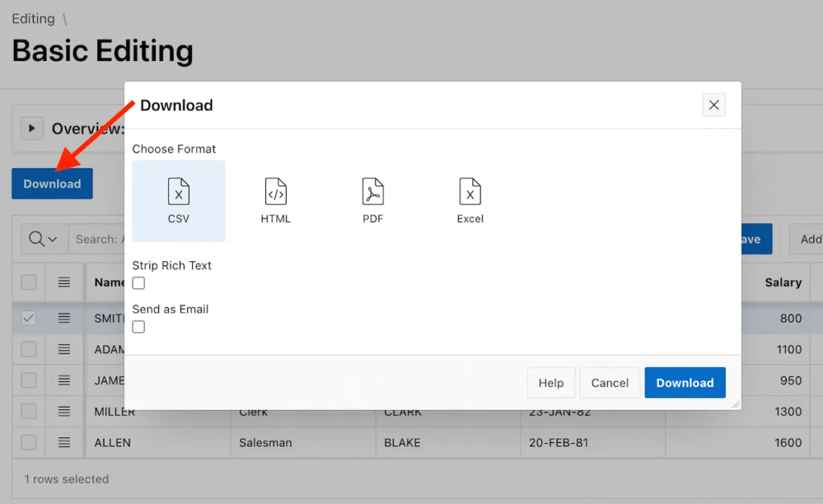Click the Salesman job cell
The height and width of the screenshot is (504, 823).
[x=303, y=443]
